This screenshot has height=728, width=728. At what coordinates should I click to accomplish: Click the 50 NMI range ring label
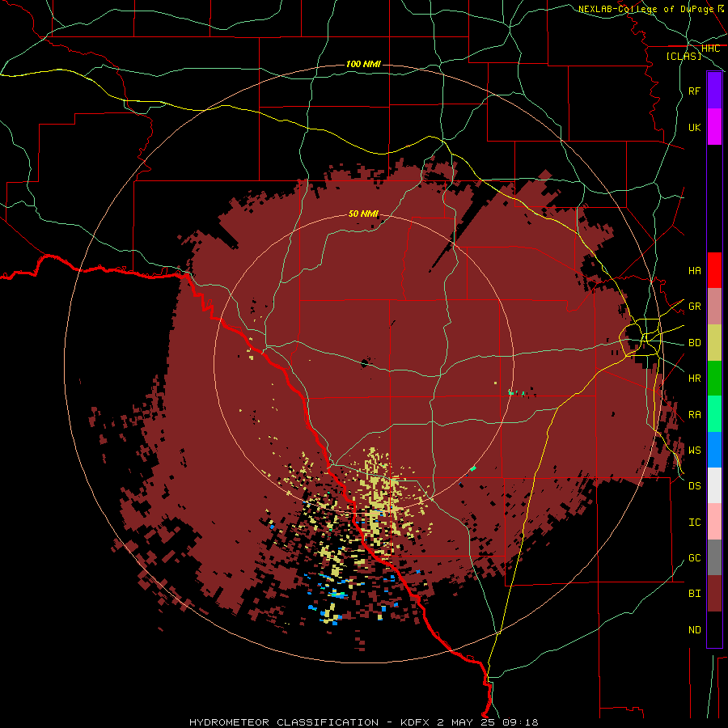pos(363,214)
